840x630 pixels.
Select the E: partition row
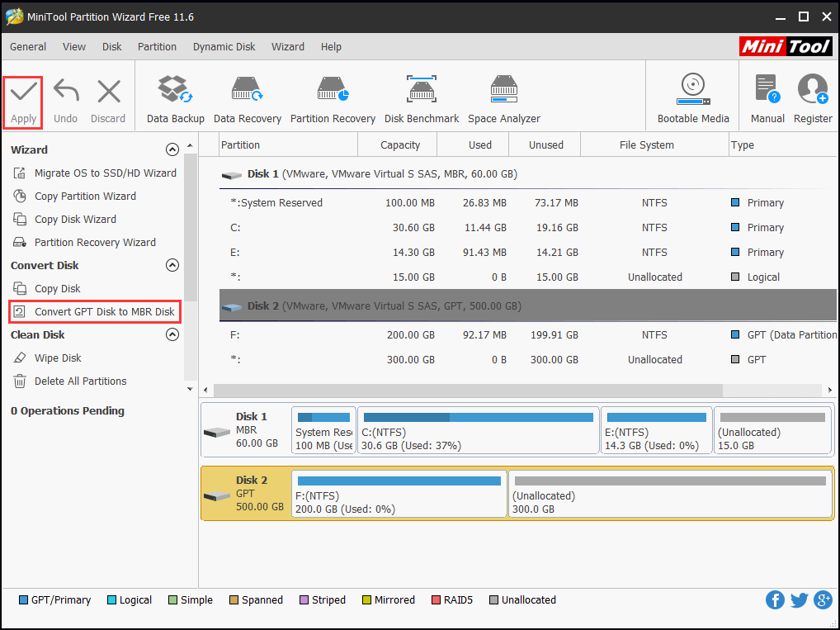[527, 252]
